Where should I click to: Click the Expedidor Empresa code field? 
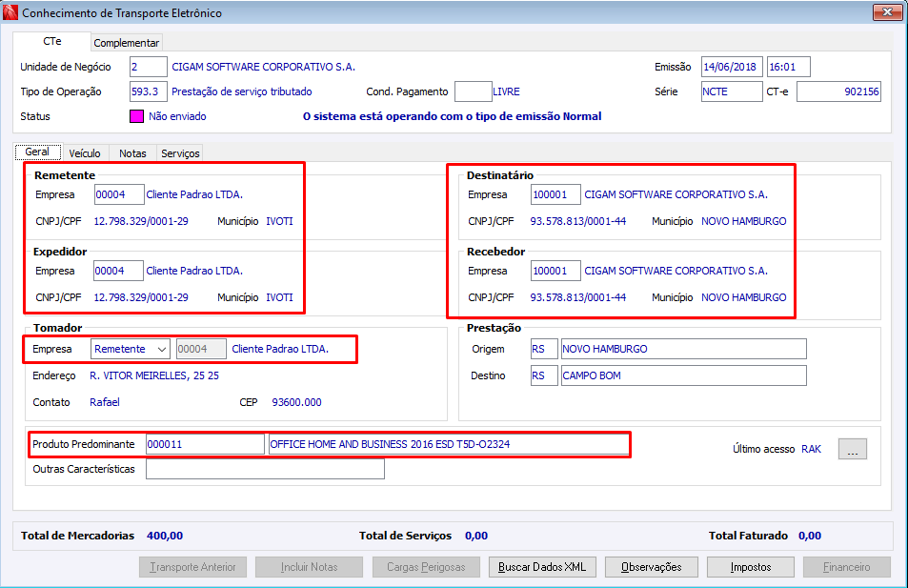coord(118,271)
